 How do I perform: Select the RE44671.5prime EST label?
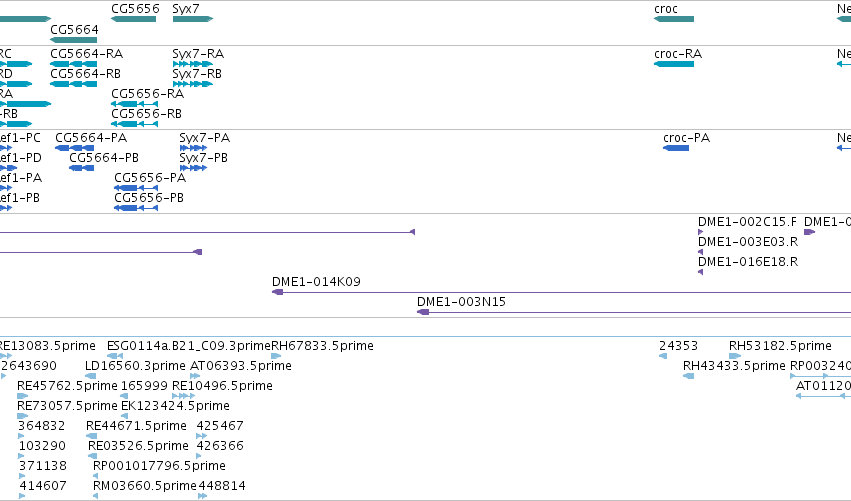pos(136,426)
